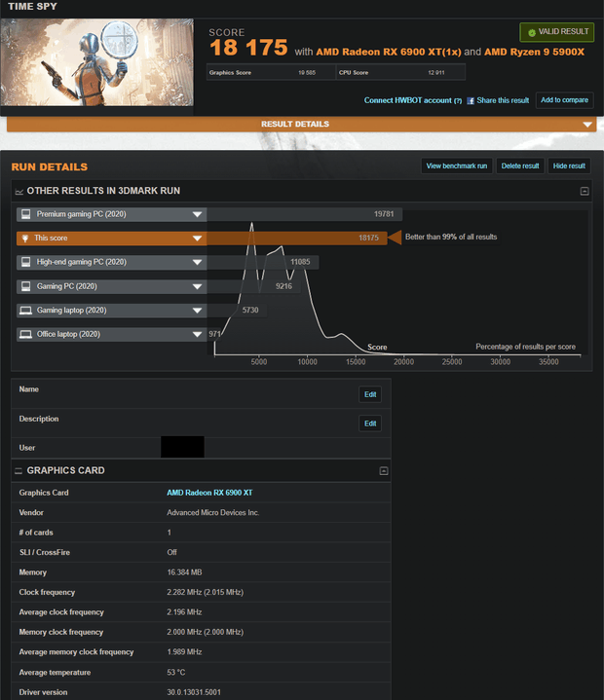Click Add to compare button
604x700 pixels.
(565, 100)
